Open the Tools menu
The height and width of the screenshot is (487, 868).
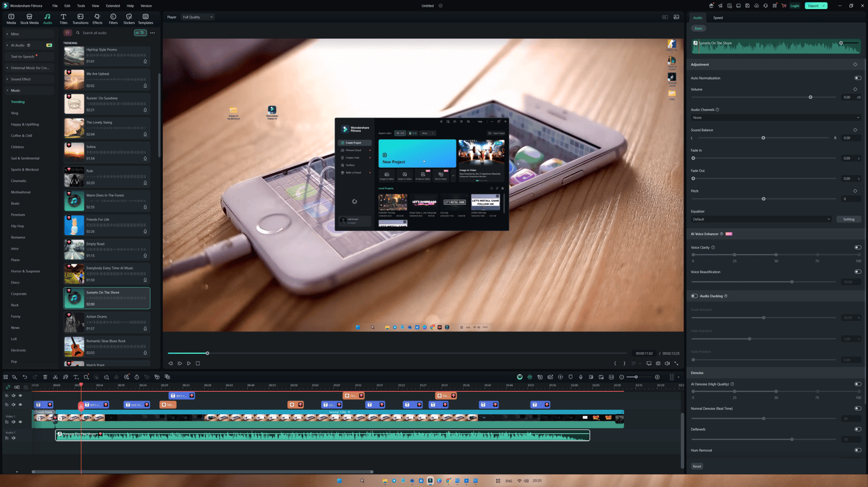(81, 6)
